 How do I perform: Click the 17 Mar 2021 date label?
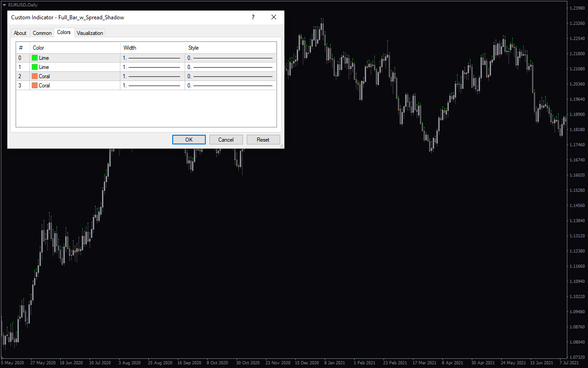click(424, 363)
